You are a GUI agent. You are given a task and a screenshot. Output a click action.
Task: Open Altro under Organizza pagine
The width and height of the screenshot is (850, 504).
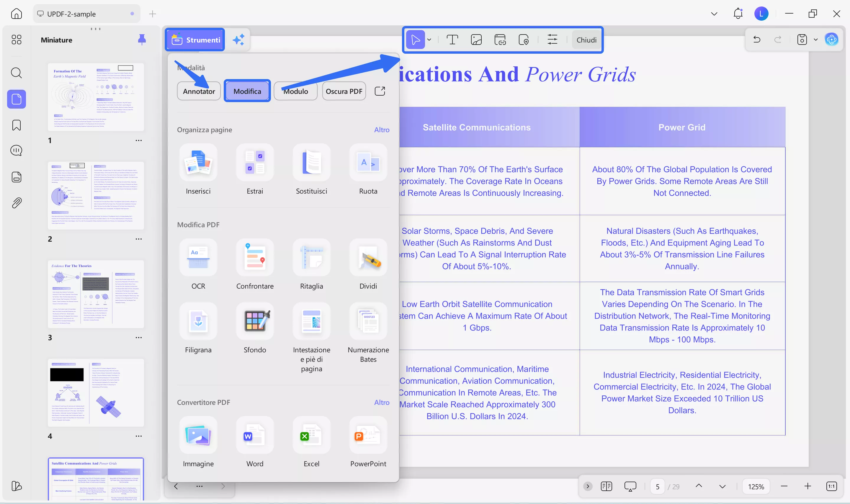[382, 130]
